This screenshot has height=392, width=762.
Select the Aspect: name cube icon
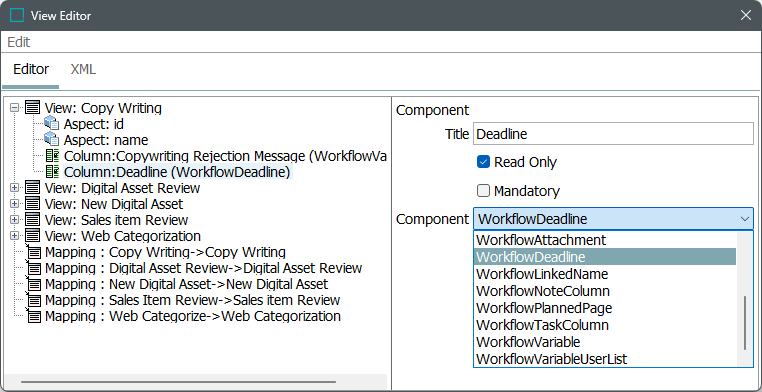click(52, 139)
